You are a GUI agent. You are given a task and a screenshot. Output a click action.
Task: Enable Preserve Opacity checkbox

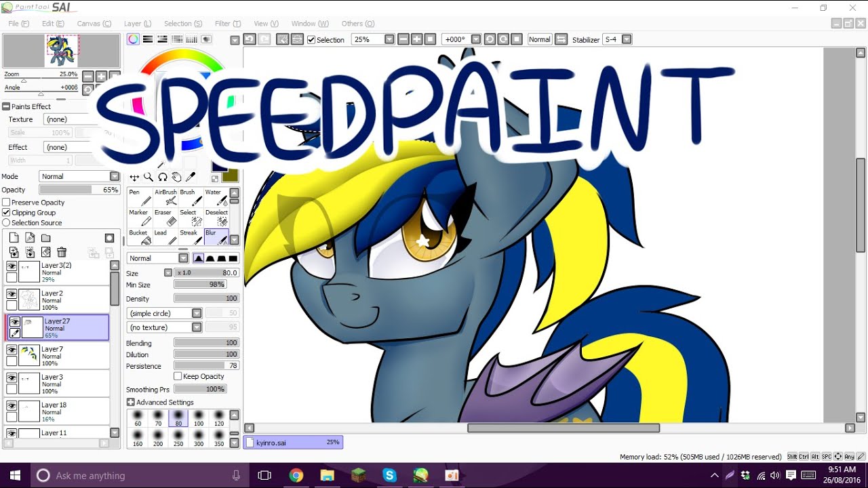click(x=6, y=203)
